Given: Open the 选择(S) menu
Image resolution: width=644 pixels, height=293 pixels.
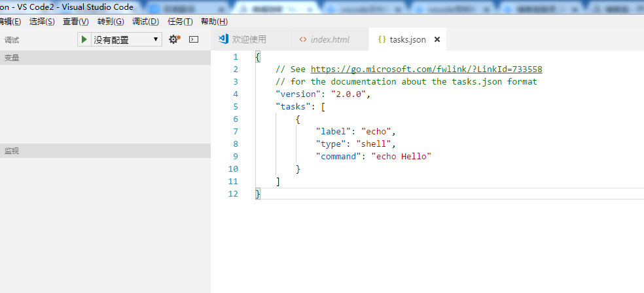Looking at the screenshot, I should 42,22.
